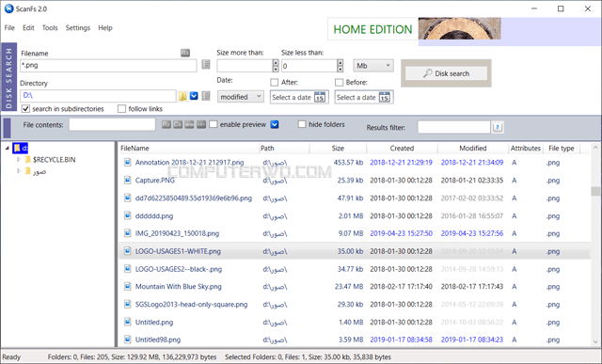Click file icon of LOGO-USAGES2--black-.png row
Screen dimensions: 602x364
(x=128, y=269)
